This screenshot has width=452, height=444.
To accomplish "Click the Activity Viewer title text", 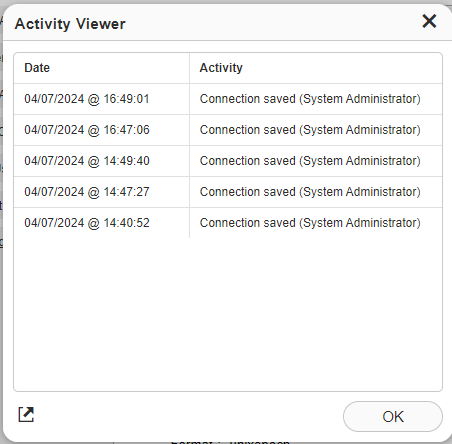I will pyautogui.click(x=70, y=24).
